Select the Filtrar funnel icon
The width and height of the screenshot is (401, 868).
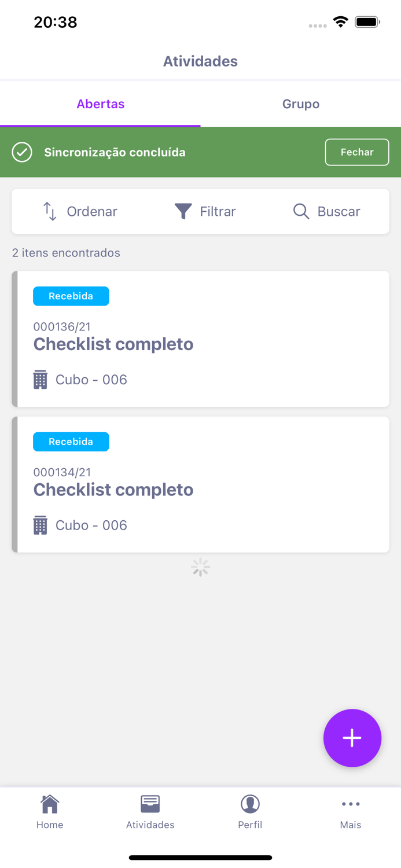(x=183, y=211)
